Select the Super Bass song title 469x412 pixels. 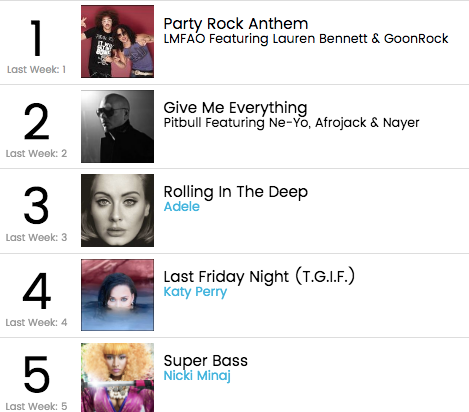(x=206, y=361)
